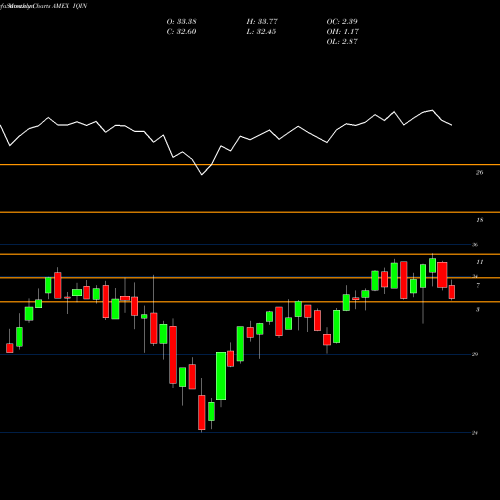The image size is (500, 500).
Task: Click the "7" orange level label
Action: 478,286
